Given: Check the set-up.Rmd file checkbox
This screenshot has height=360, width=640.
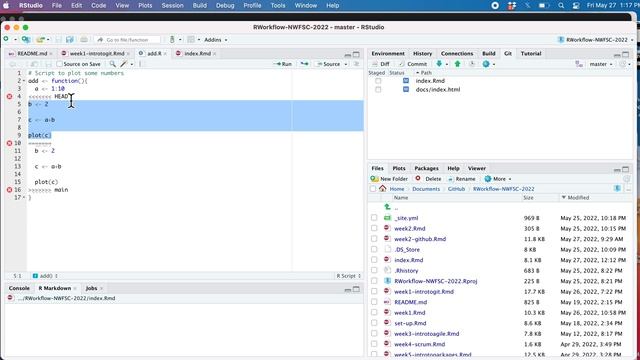Looking at the screenshot, I should (374, 323).
